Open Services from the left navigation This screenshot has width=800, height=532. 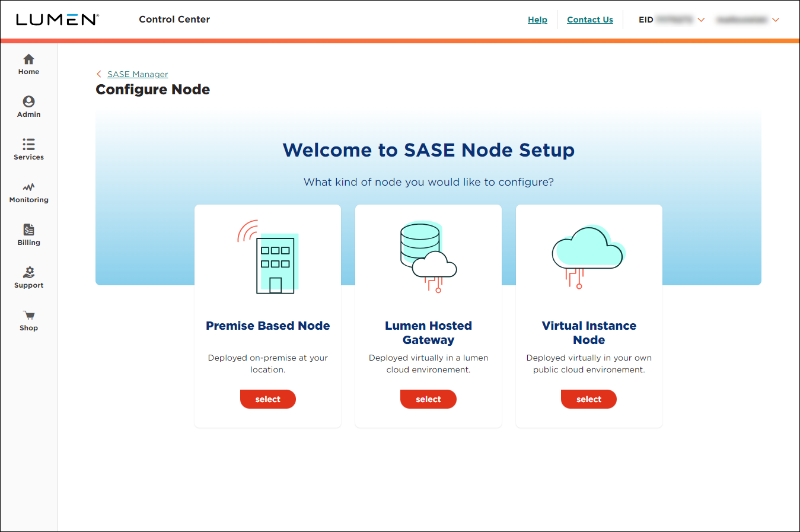pyautogui.click(x=28, y=149)
